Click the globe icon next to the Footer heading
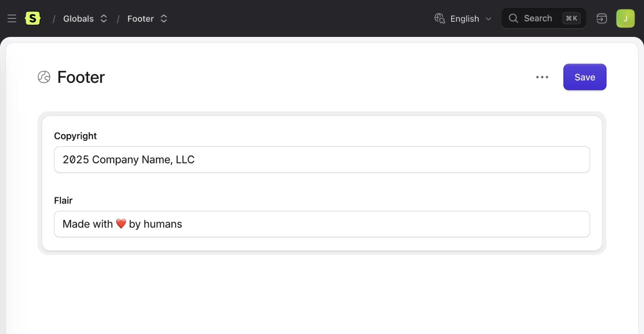This screenshot has width=644, height=334. (x=44, y=77)
